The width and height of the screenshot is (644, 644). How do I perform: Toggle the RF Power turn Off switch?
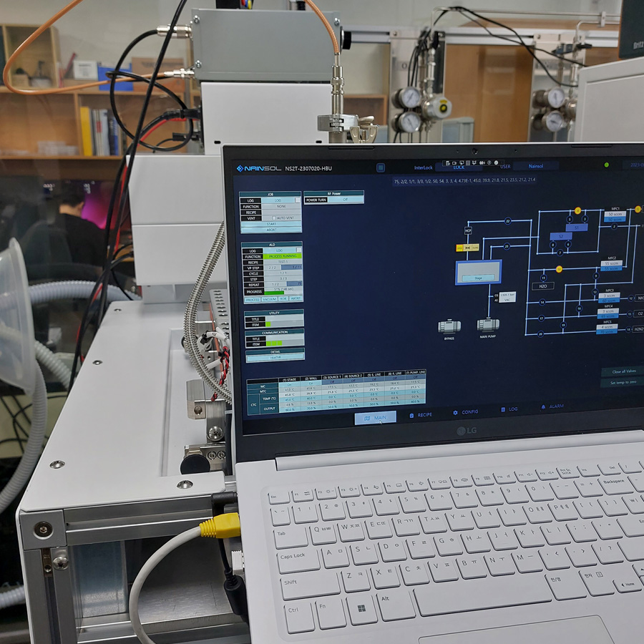tap(345, 200)
